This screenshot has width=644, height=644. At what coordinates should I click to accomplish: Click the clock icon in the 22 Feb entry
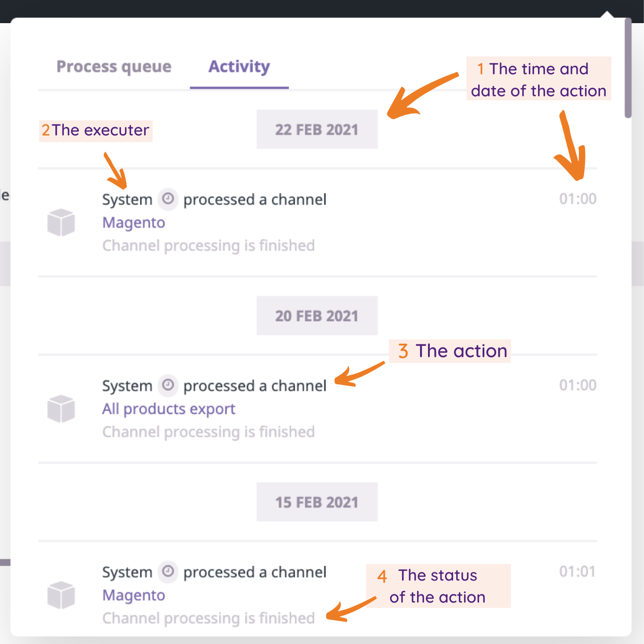(168, 199)
